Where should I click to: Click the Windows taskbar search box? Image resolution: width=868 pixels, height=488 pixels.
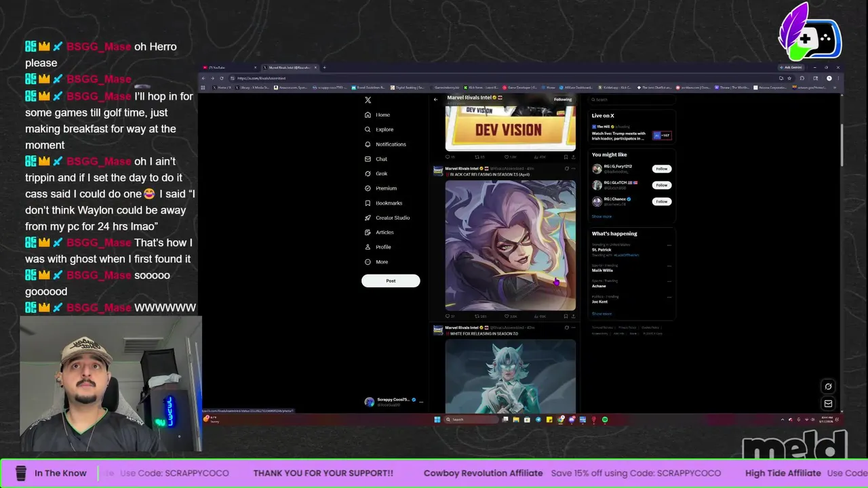[x=471, y=420]
